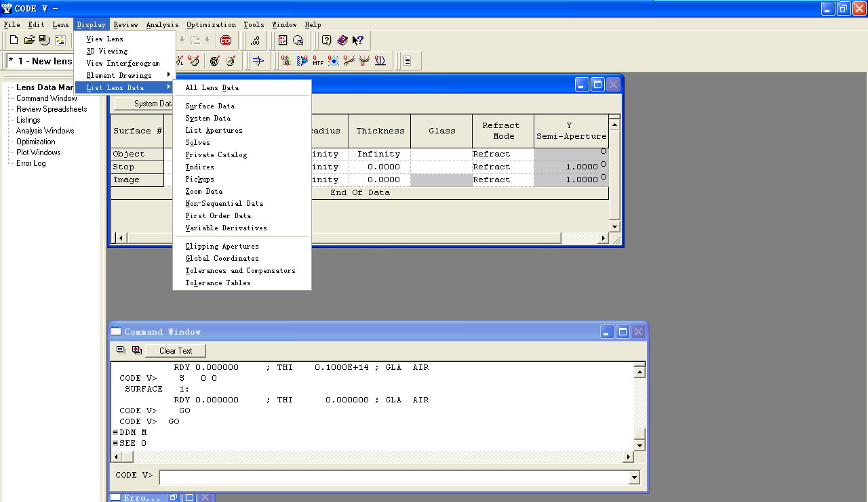Click the red STOP icon in toolbar
This screenshot has width=868, height=502.
pyautogui.click(x=226, y=41)
